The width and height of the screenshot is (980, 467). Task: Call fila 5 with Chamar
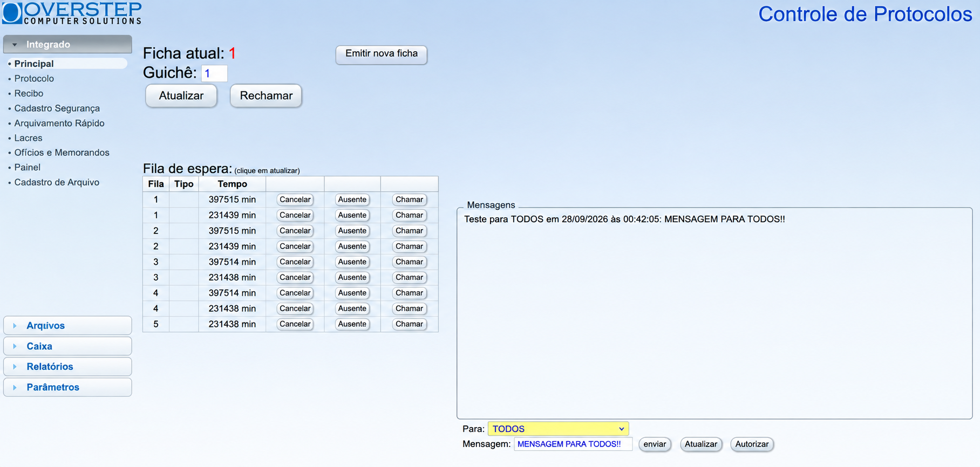[x=409, y=324]
